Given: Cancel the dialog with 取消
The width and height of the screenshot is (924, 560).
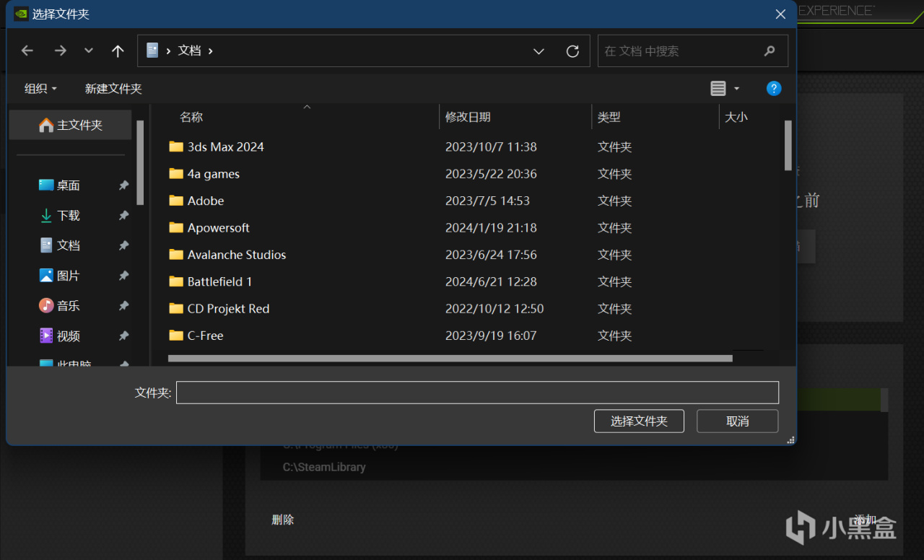Looking at the screenshot, I should pos(738,421).
